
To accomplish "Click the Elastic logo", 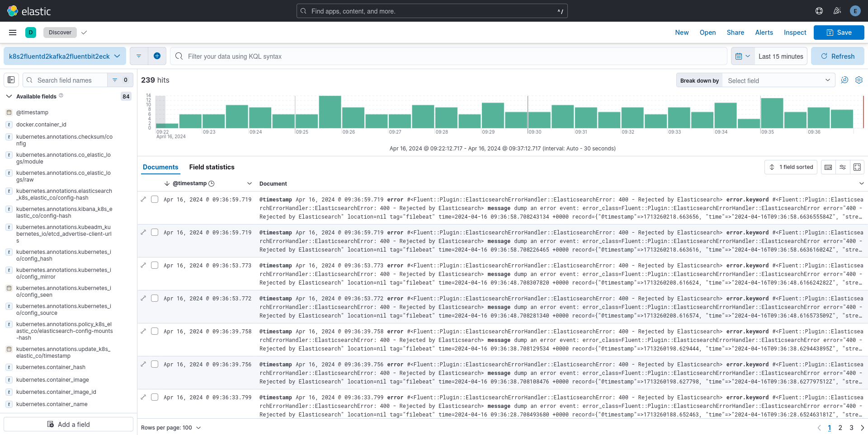I will [x=29, y=11].
